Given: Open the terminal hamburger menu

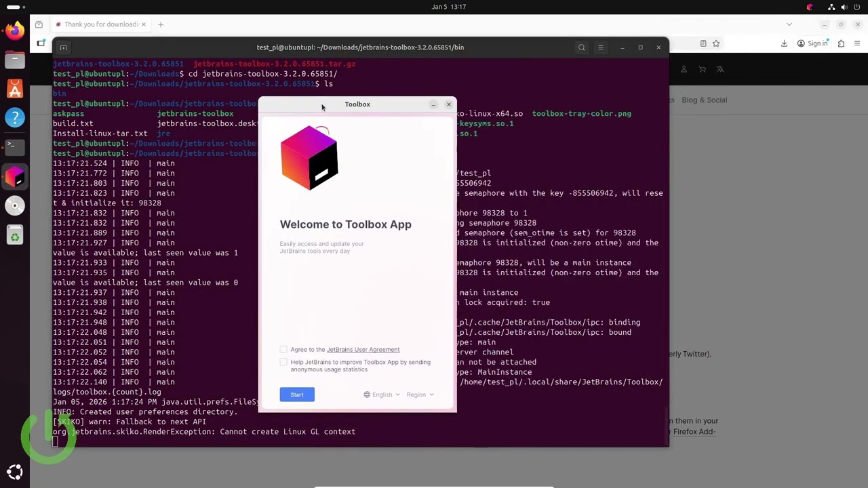Looking at the screenshot, I should point(600,47).
